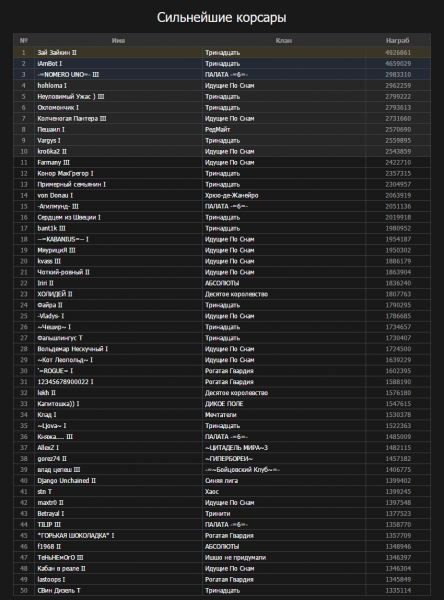Click clan 'Синяя лига' in row 40
444x600 pixels.
coord(221,481)
